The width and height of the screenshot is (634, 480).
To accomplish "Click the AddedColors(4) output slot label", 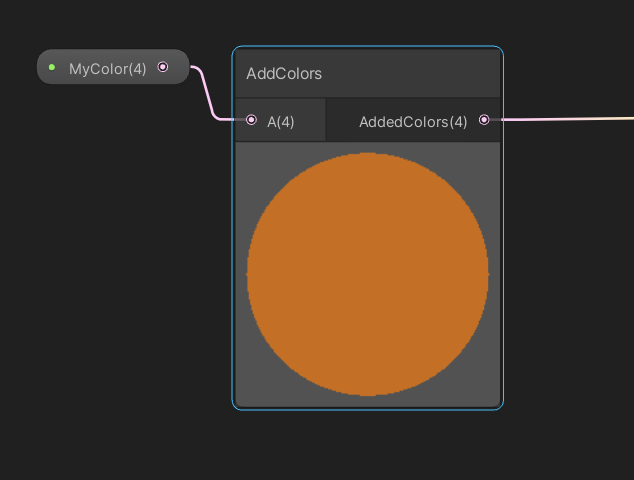I will [413, 122].
